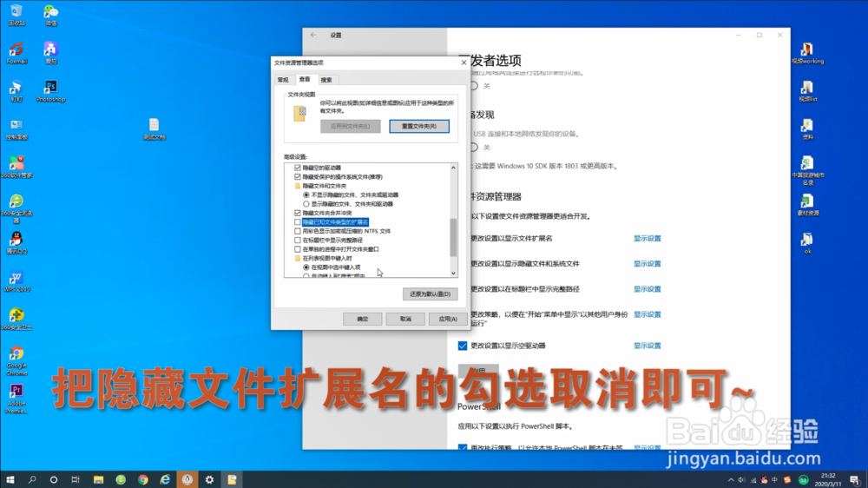Select the 视频working folder on the desktop
Screen dimensions: 868x488
[807, 53]
